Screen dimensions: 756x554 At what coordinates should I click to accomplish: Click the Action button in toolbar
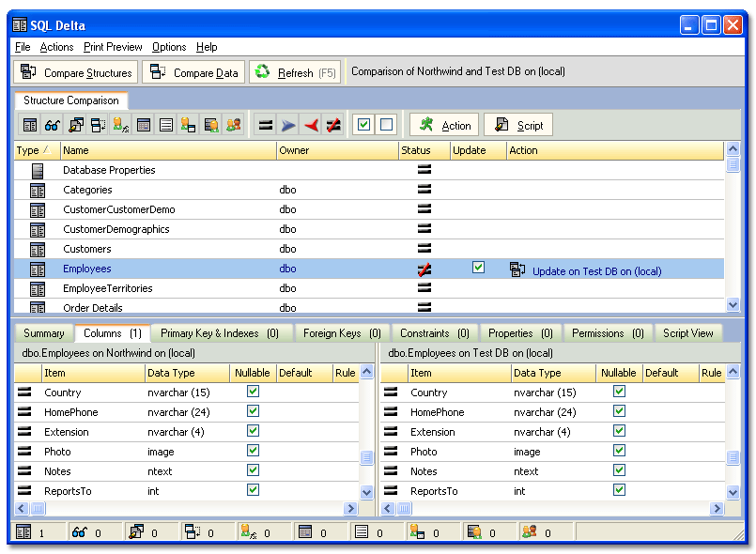click(444, 126)
